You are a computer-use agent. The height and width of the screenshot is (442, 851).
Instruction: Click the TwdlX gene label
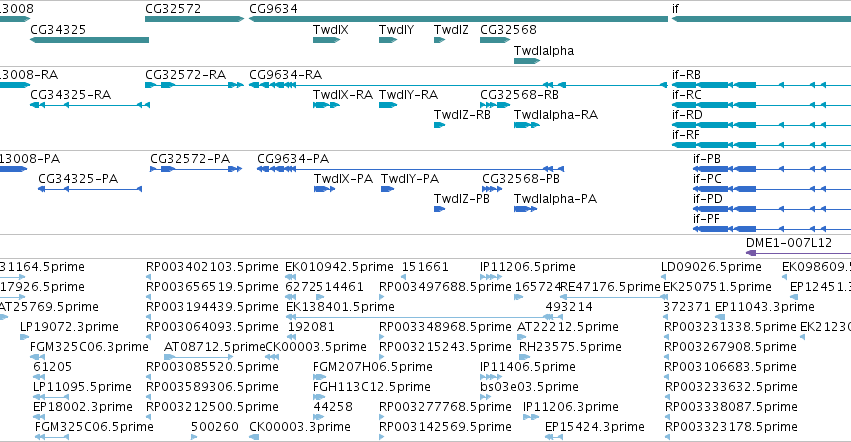click(331, 30)
